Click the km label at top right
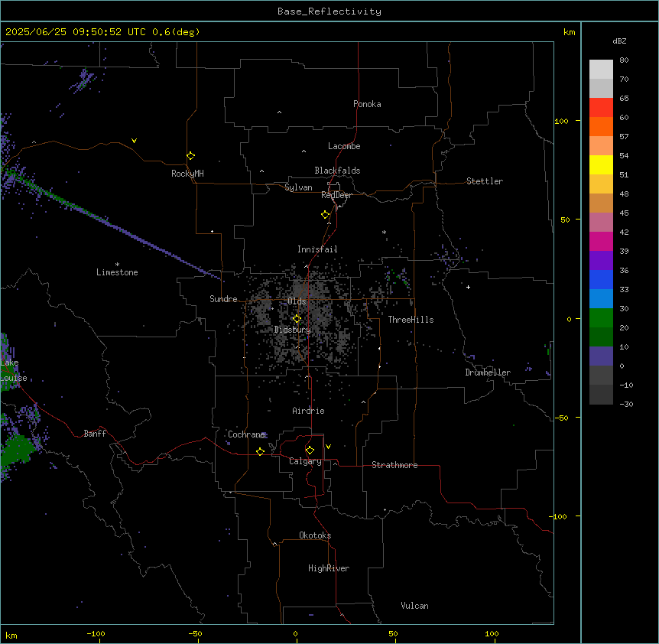Image resolution: width=659 pixels, height=644 pixels. [x=569, y=32]
